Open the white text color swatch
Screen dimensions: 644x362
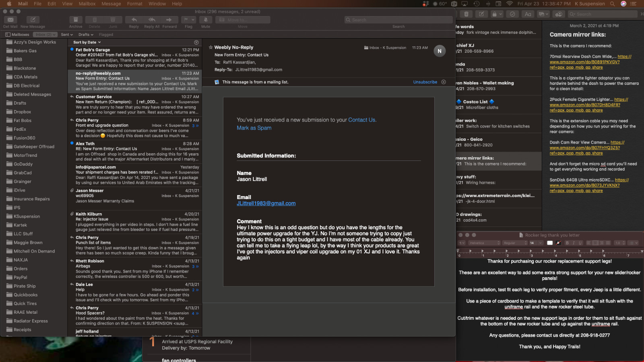(550, 243)
